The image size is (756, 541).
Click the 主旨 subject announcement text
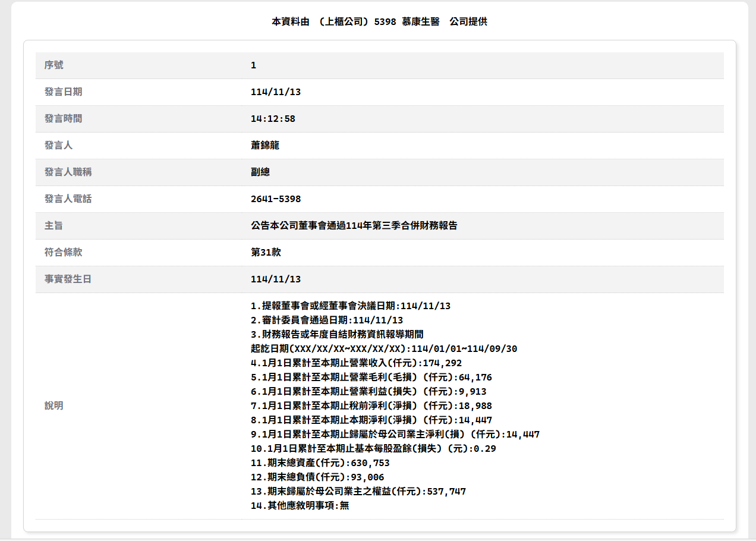[x=354, y=225]
